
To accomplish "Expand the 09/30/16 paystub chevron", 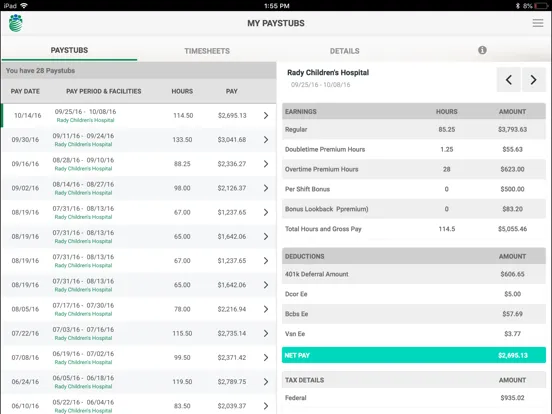I will point(266,140).
